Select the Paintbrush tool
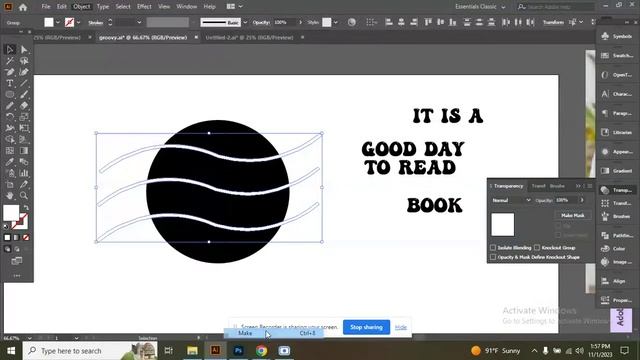The height and width of the screenshot is (360, 640). point(24,94)
